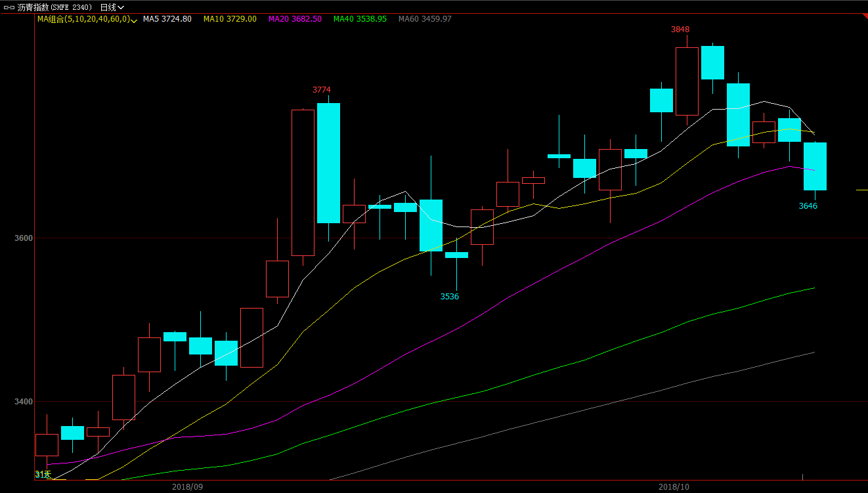
Task: Click the MA5 3724.80 label
Action: (x=167, y=19)
